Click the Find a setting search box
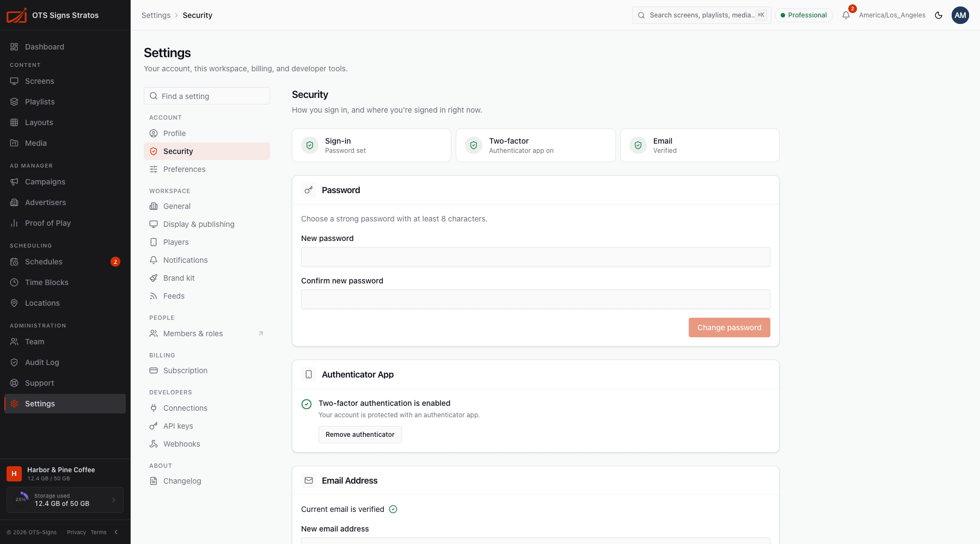Screen dimensions: 980x544 point(207,96)
